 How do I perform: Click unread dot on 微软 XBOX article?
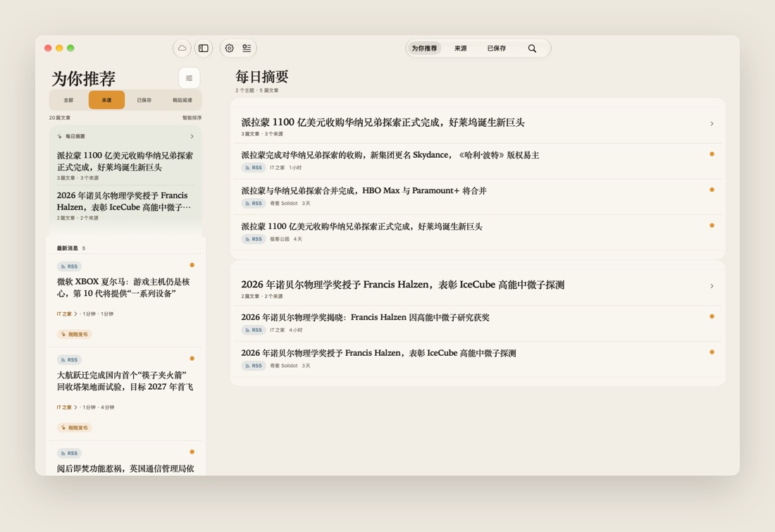[192, 265]
